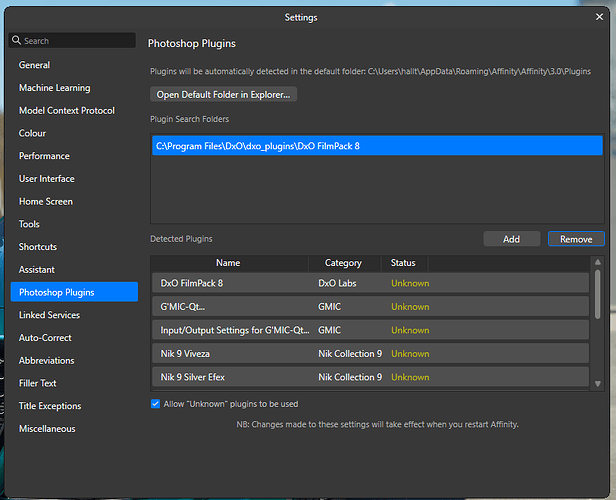Go to Model Context Protocol section
Viewport: 616px width, 500px height.
67,110
